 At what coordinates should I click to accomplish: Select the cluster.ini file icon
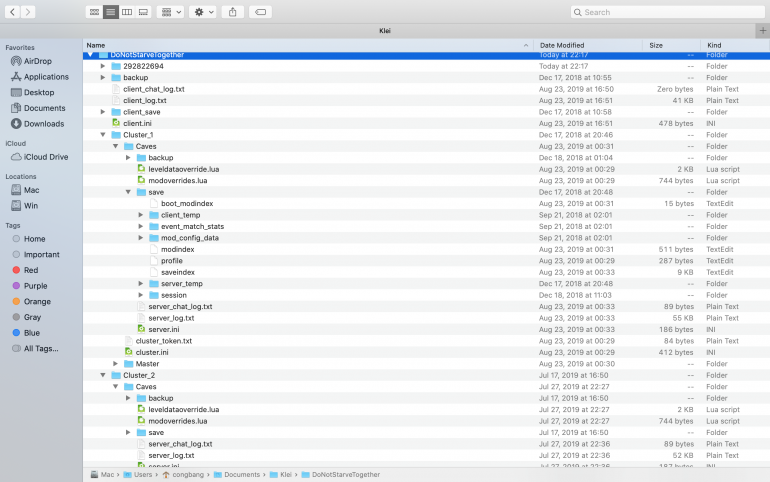point(129,352)
